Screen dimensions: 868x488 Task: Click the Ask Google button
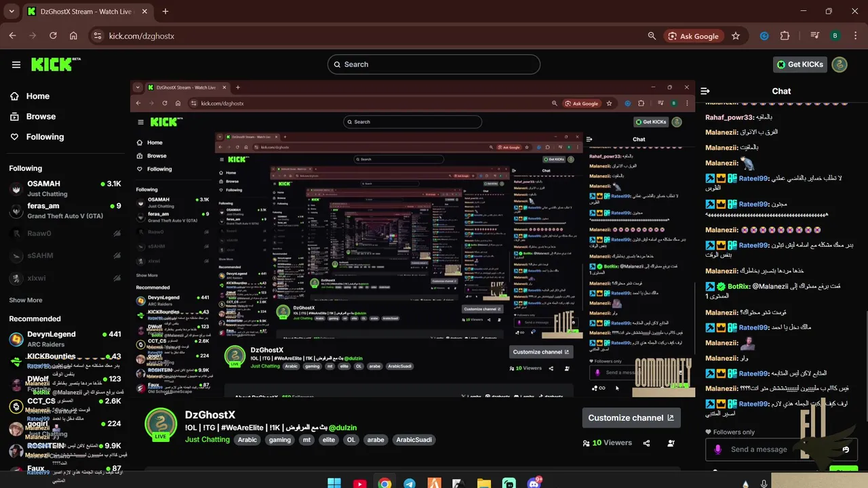[x=693, y=36]
